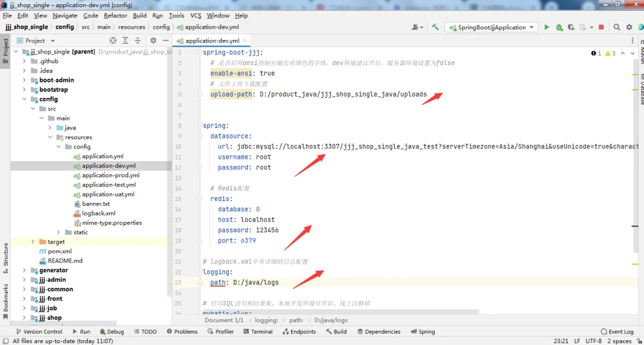
Task: Open the Event Log button
Action: pos(617,332)
